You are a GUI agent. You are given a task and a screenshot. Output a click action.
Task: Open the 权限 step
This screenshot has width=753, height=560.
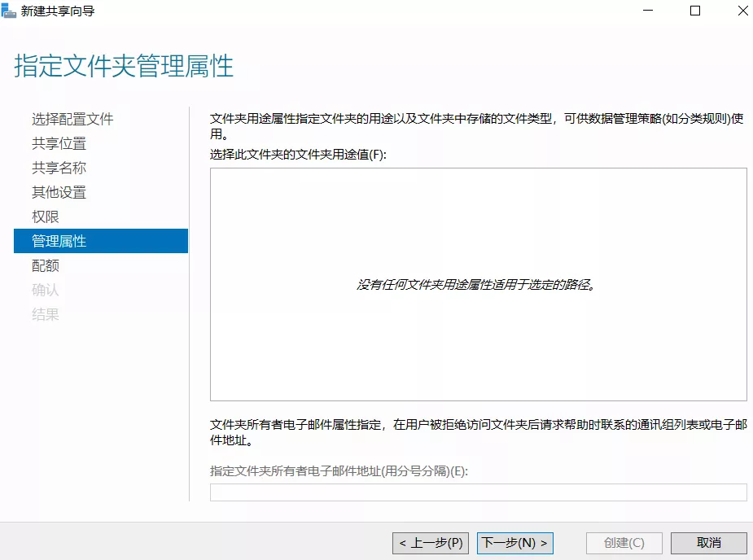(x=46, y=217)
